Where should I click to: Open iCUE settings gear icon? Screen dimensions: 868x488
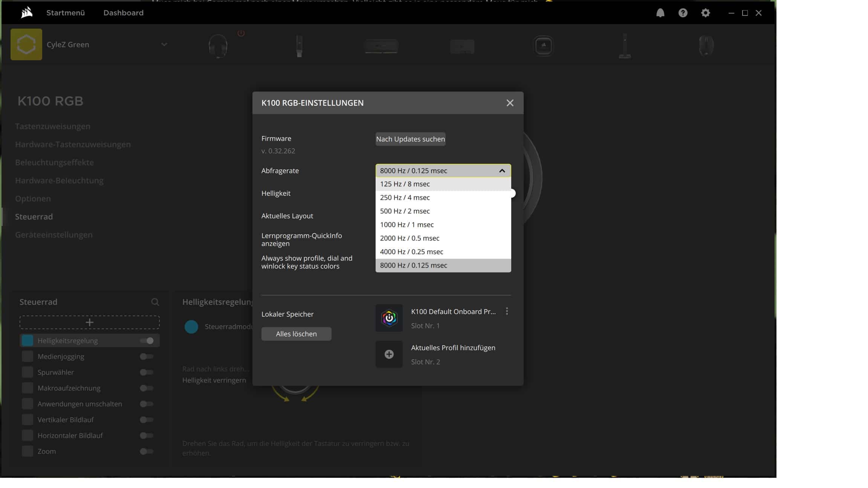(705, 13)
